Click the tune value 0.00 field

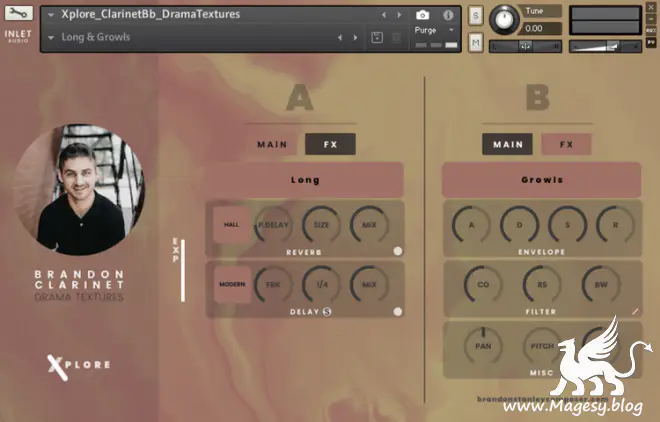(540, 29)
